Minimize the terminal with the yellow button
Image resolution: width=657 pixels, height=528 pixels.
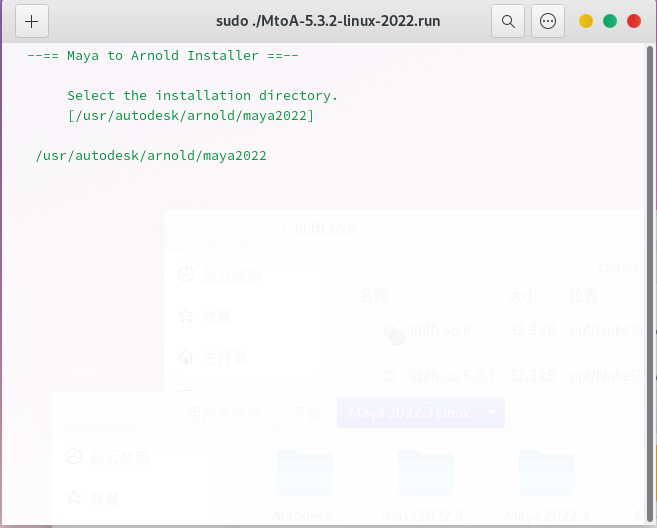click(x=586, y=21)
